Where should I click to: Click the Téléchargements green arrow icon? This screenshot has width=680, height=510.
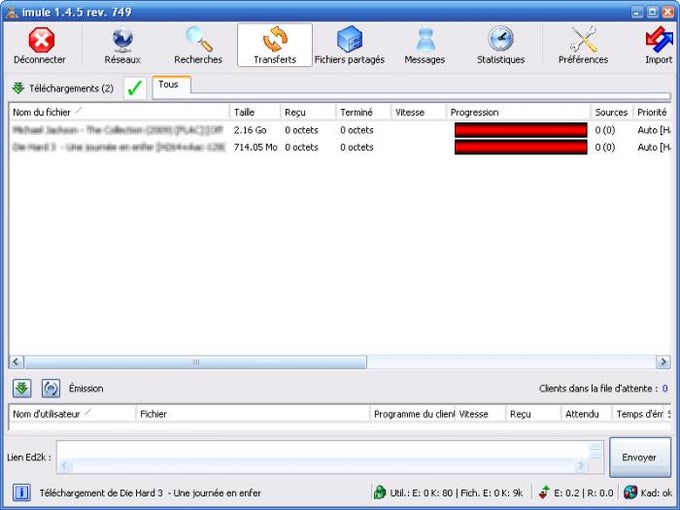click(x=18, y=88)
